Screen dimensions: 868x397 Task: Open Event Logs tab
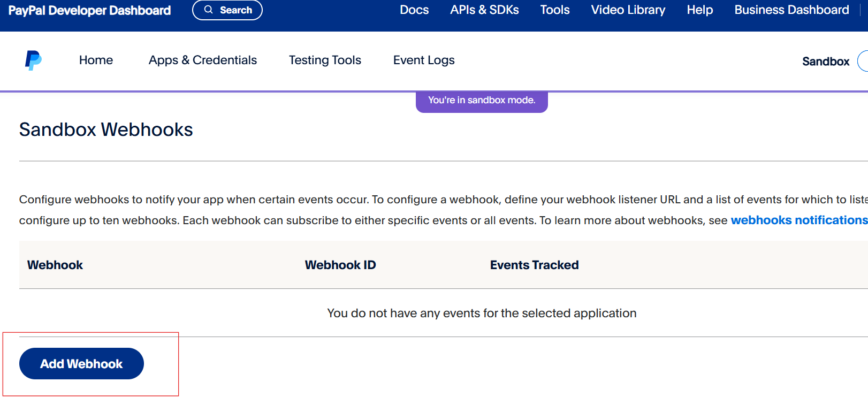click(x=424, y=60)
